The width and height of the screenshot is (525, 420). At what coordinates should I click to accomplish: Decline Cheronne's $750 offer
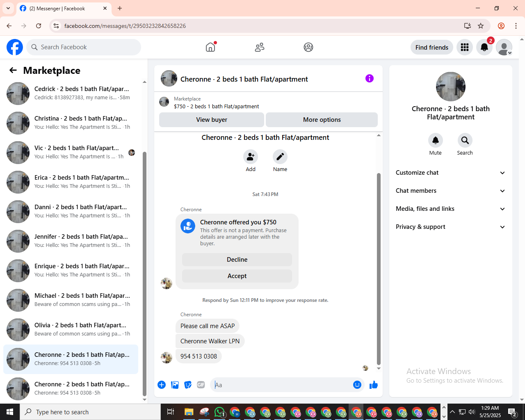(x=237, y=260)
